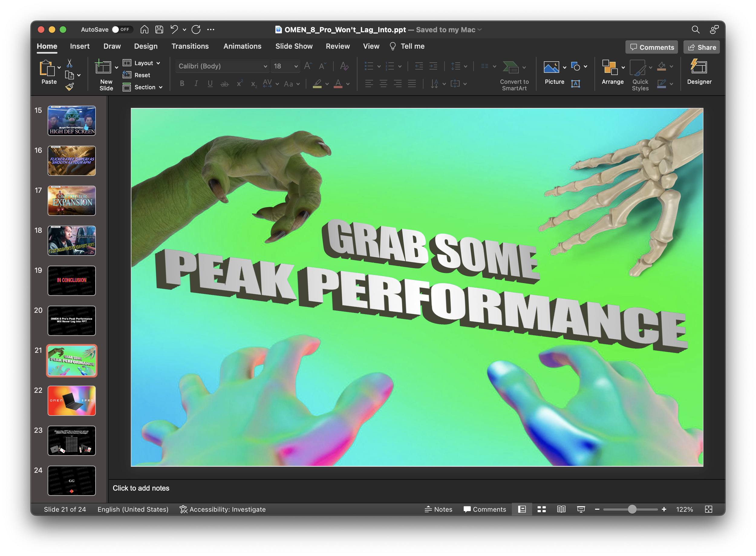Toggle the AutoSave switch
This screenshot has width=756, height=556.
pos(121,30)
